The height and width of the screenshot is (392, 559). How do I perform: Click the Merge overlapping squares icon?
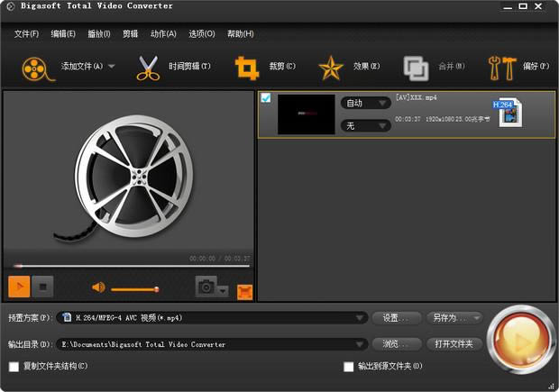416,68
